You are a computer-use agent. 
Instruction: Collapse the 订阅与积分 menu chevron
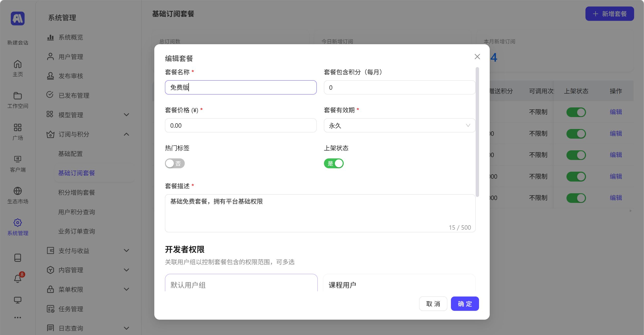[126, 134]
